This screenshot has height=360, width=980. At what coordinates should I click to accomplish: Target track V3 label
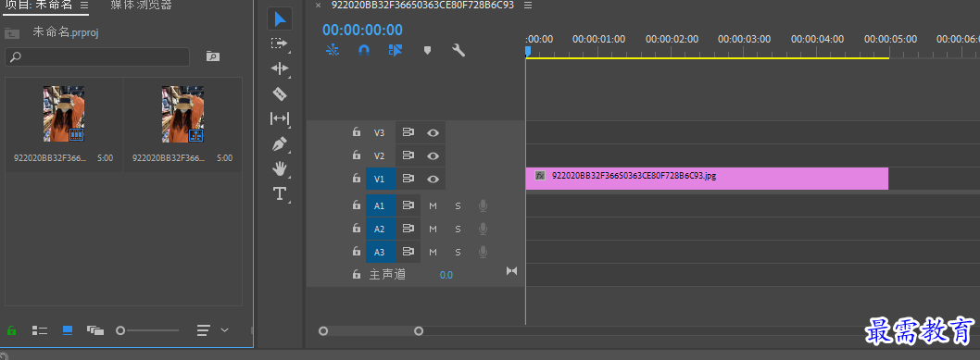pos(380,132)
